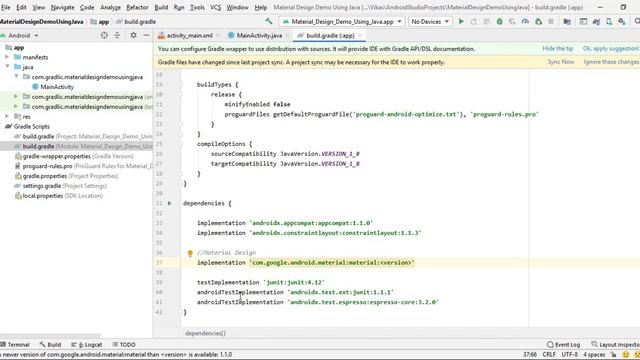Image resolution: width=640 pixels, height=360 pixels.
Task: Close the build.gradle (app) tab
Action: click(x=360, y=36)
